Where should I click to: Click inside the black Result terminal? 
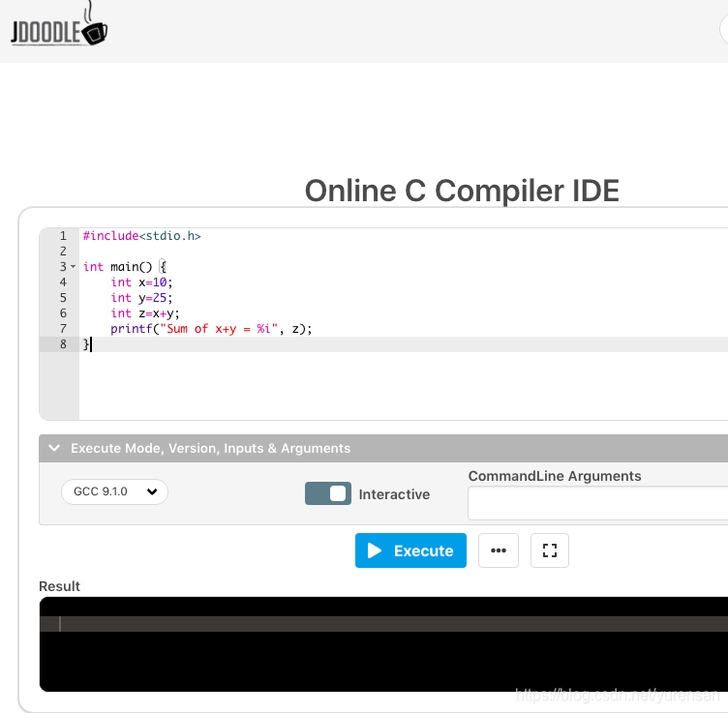point(383,644)
